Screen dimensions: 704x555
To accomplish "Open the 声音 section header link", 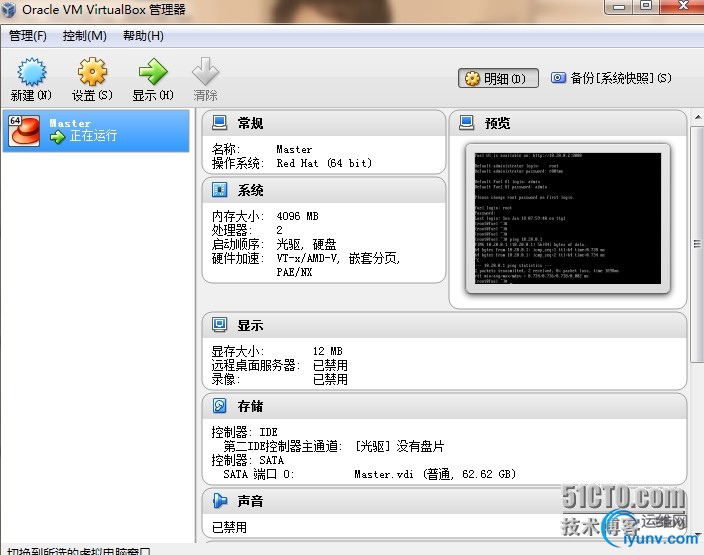I will click(x=251, y=501).
